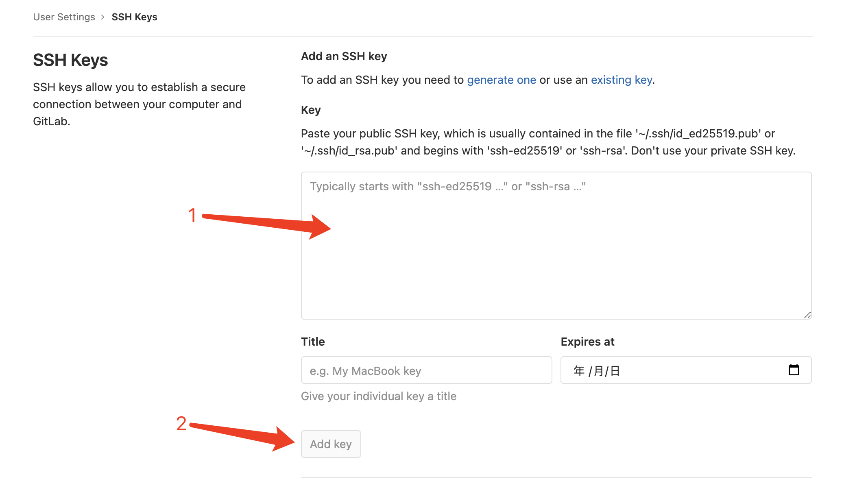This screenshot has width=868, height=479.
Task: Select the year (年) segment of date field
Action: click(579, 370)
